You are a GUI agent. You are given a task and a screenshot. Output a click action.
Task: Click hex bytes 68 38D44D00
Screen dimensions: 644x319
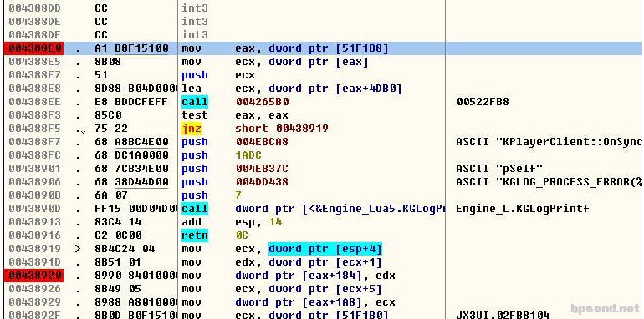[131, 182]
